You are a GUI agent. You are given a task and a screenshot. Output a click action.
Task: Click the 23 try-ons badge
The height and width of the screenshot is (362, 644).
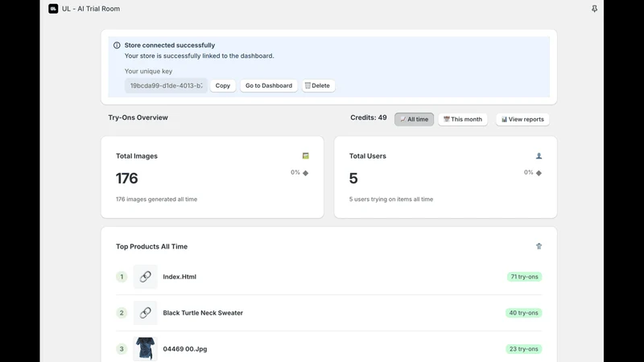[524, 349]
